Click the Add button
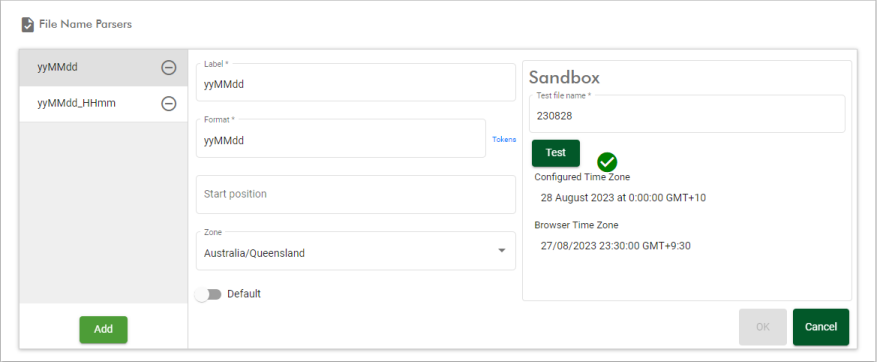Screen dimensions: 877x362 pos(103,330)
